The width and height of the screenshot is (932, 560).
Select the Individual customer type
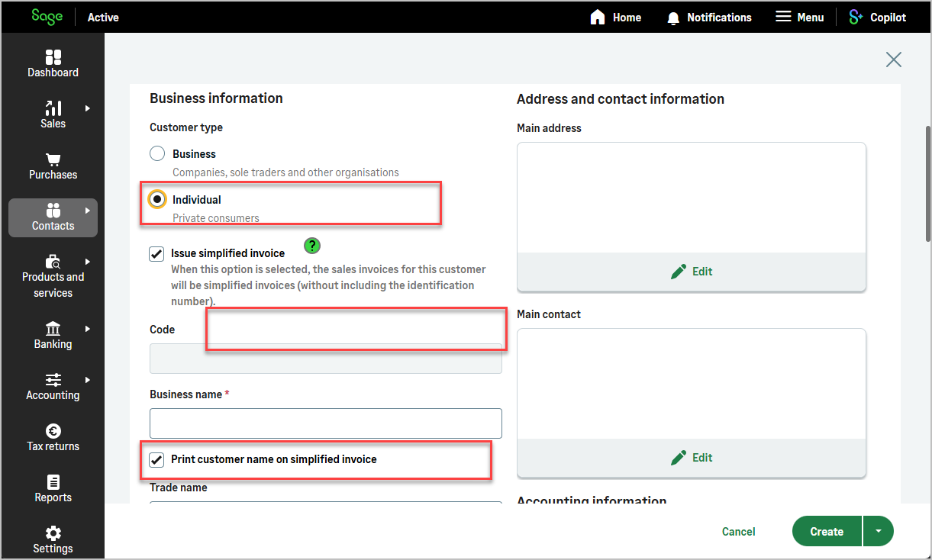[x=157, y=199]
